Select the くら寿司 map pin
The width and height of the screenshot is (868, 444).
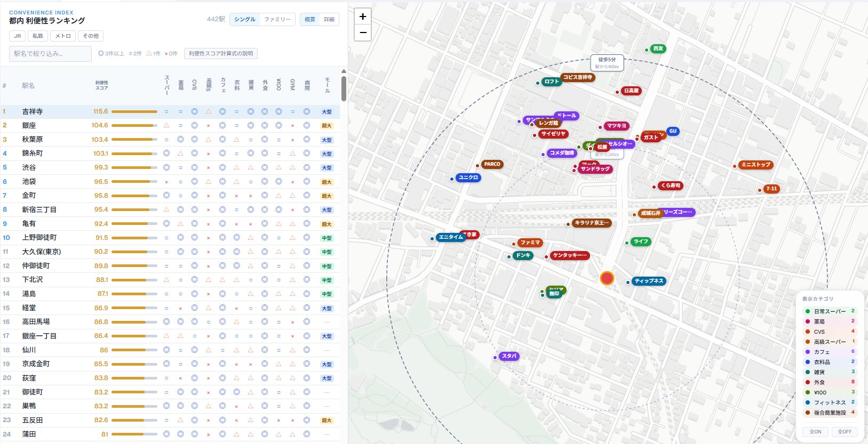click(x=670, y=185)
